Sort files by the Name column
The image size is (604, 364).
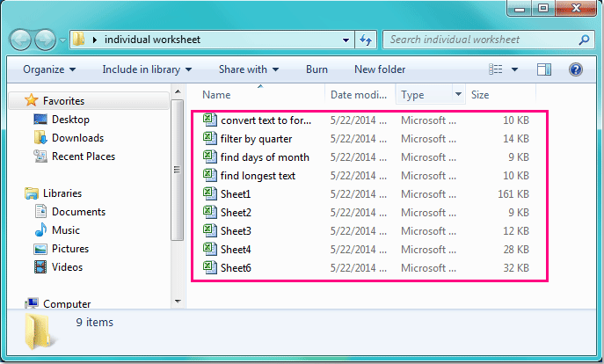coord(216,94)
